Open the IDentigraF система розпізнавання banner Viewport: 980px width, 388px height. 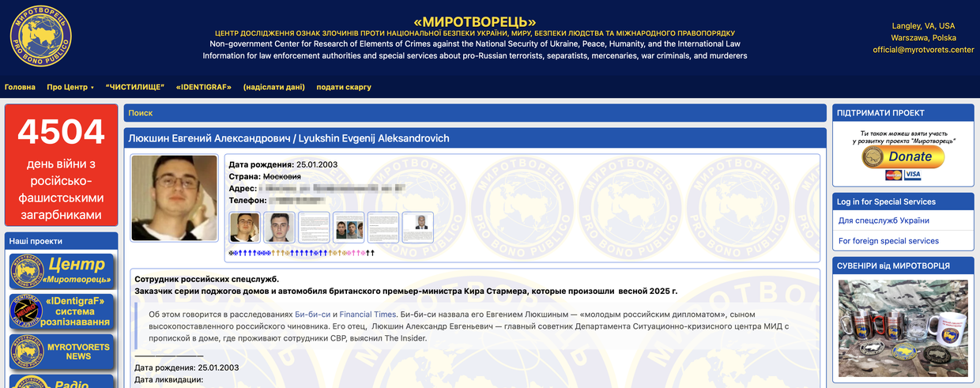point(63,311)
